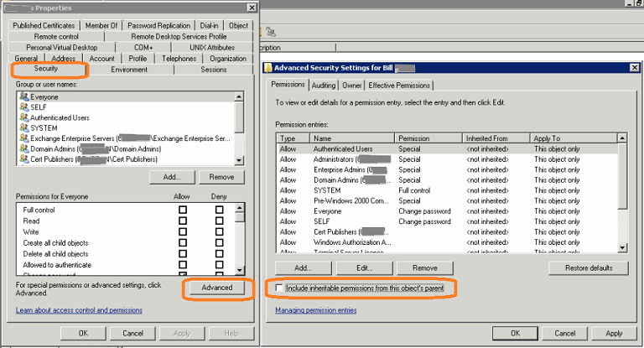
Task: Click the SELF group icon
Action: pyautogui.click(x=23, y=106)
